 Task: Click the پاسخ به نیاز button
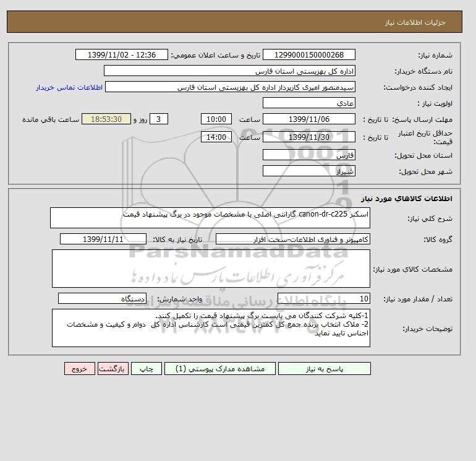pos(324,369)
